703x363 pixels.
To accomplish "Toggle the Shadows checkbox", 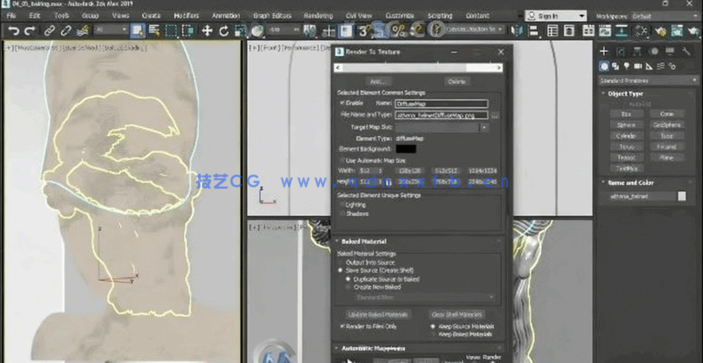I will (343, 214).
